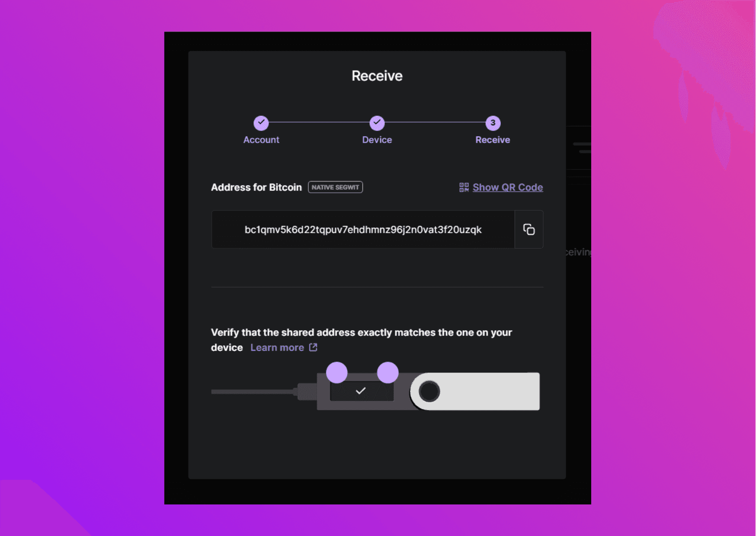Click the Ledger device swivel cover illustration
Screen dimensions: 756x536
[x=475, y=391]
